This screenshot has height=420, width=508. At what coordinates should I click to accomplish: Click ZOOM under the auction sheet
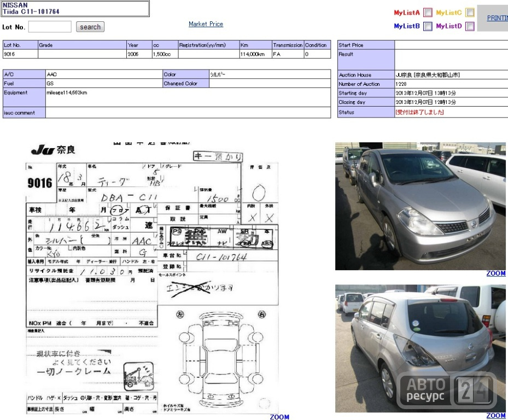(279, 417)
